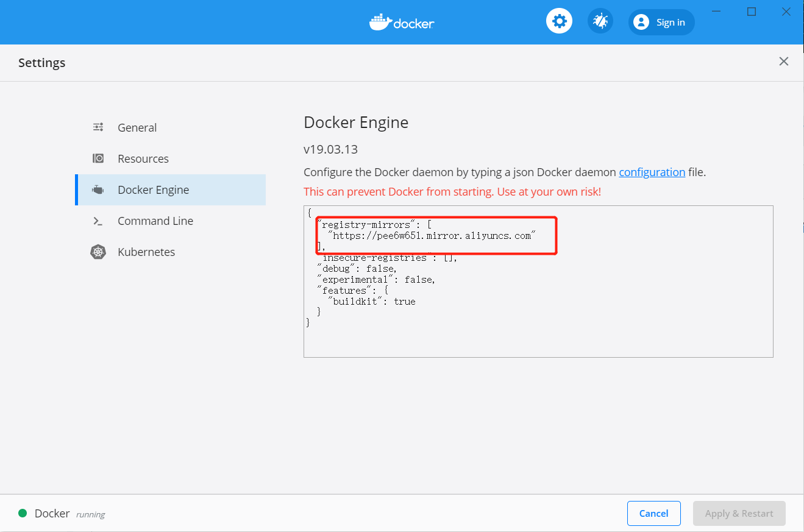Click inside the daemon JSON editor
This screenshot has width=804, height=532.
coord(538,281)
